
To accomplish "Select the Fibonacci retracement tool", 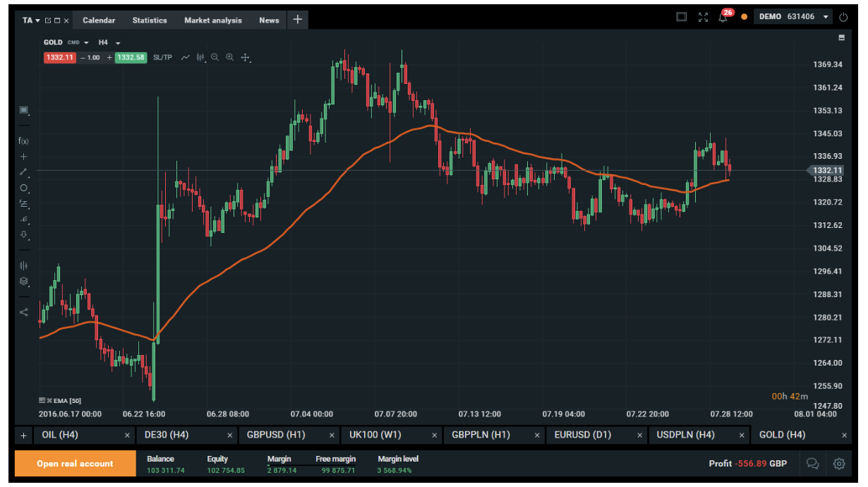I will click(23, 203).
